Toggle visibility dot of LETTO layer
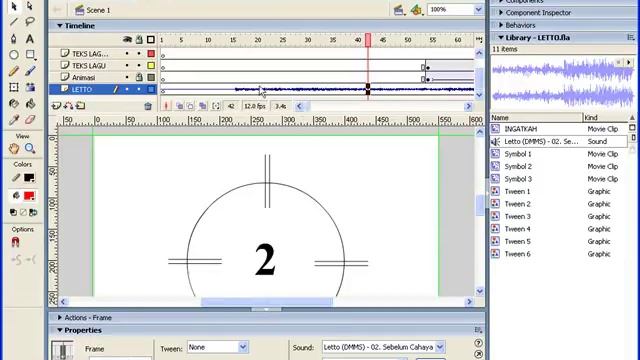 click(x=127, y=89)
